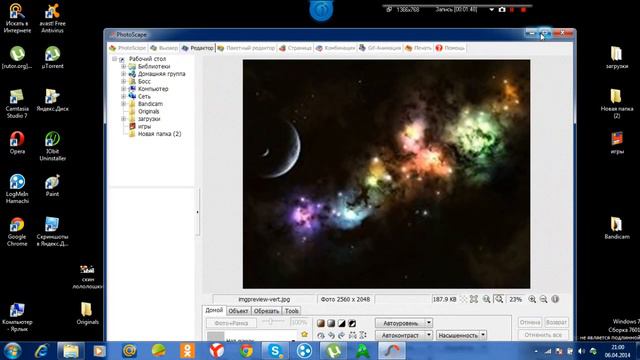
Task: Select Originals folder in tree
Action: (148, 111)
